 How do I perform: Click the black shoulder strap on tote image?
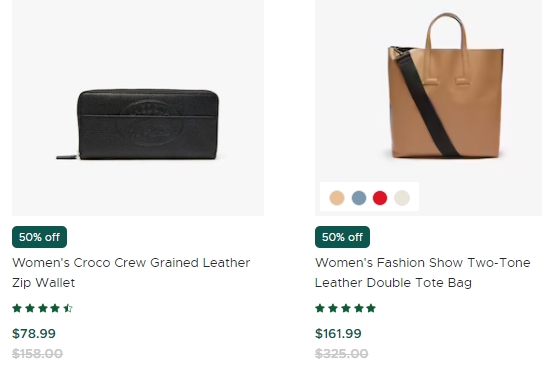[x=427, y=105]
